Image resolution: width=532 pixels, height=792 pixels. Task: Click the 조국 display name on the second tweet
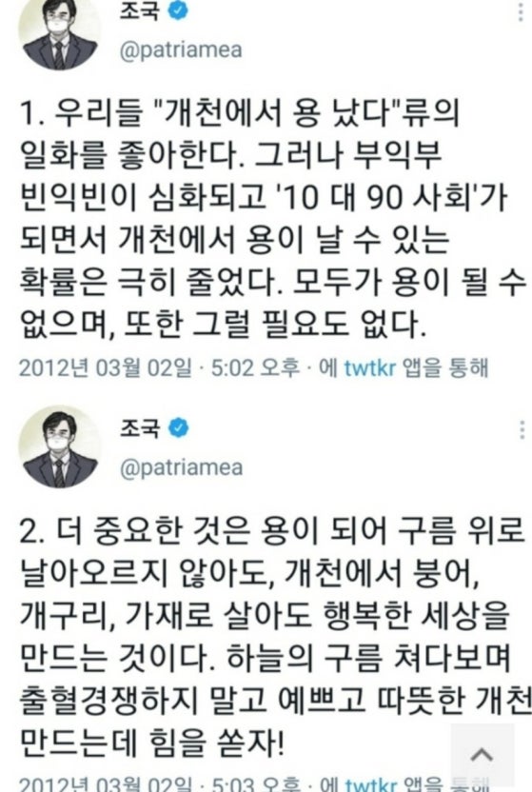(x=140, y=428)
